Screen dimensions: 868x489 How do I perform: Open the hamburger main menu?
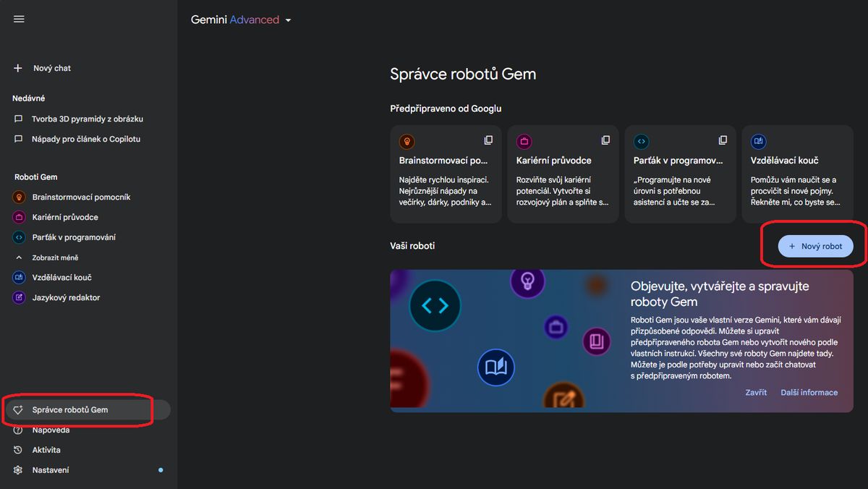click(19, 20)
